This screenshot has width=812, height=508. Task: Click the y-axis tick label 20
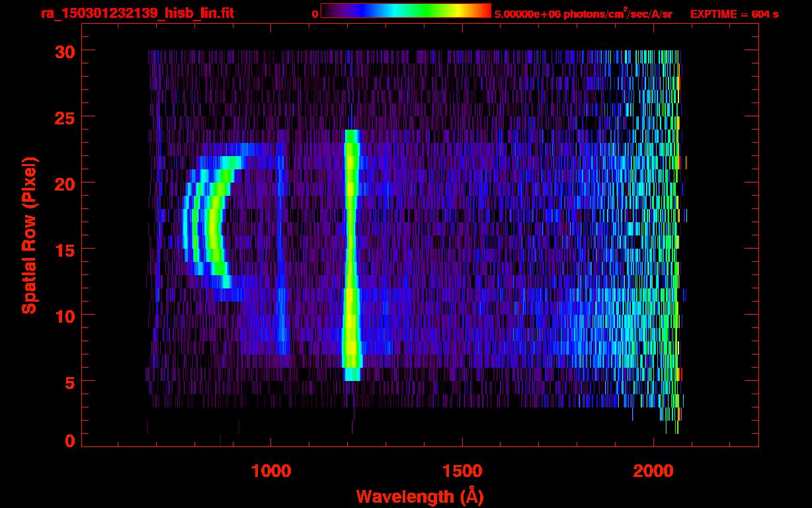[x=64, y=183]
